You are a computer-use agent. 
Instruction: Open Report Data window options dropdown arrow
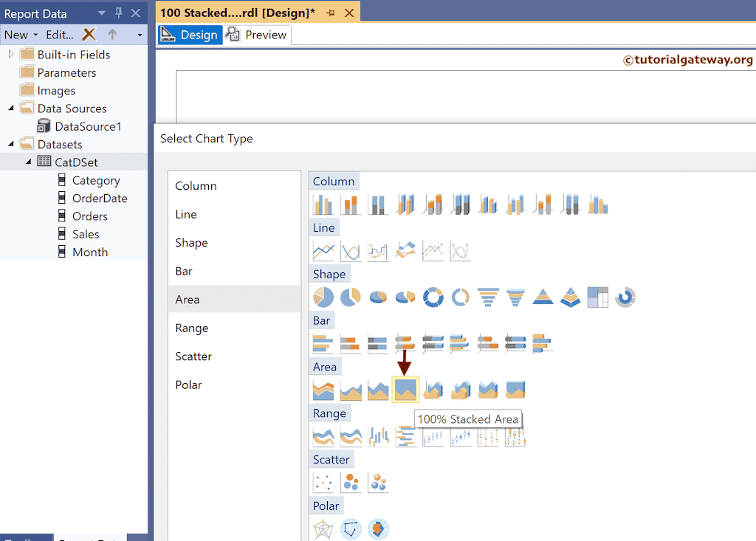102,13
